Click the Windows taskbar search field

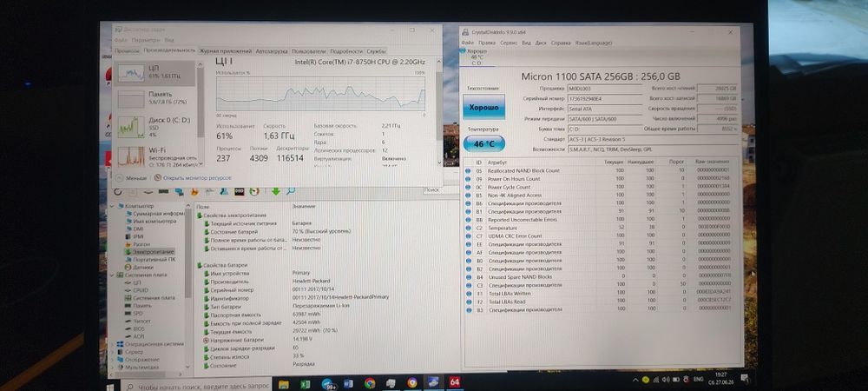(196, 385)
